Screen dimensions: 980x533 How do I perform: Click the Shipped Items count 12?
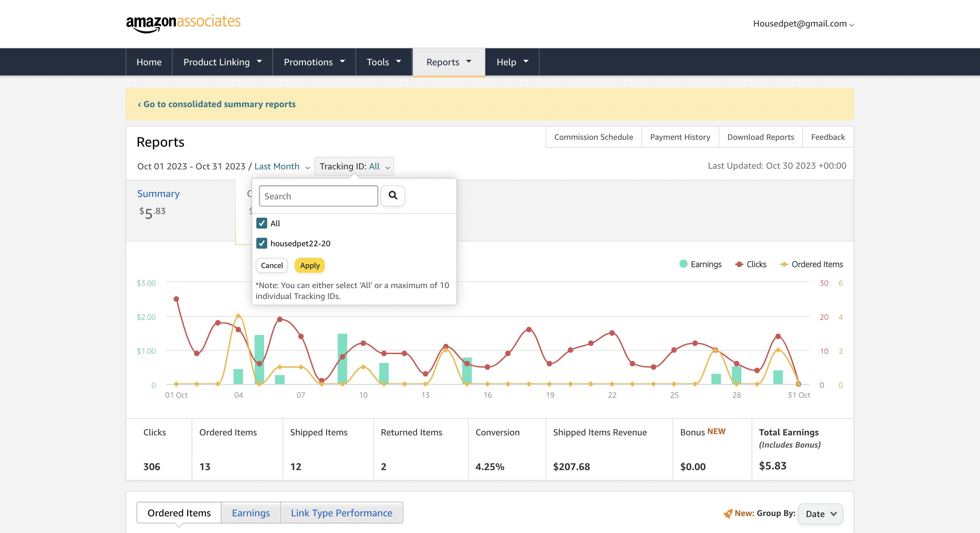click(295, 466)
